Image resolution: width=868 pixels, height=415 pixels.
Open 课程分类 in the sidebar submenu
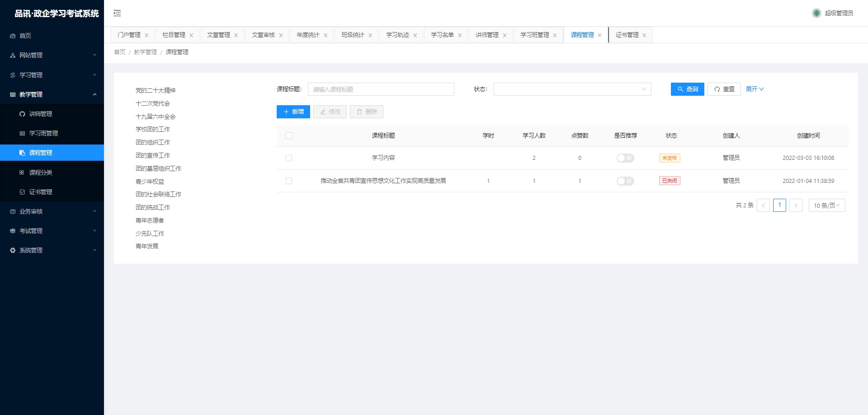pyautogui.click(x=52, y=173)
